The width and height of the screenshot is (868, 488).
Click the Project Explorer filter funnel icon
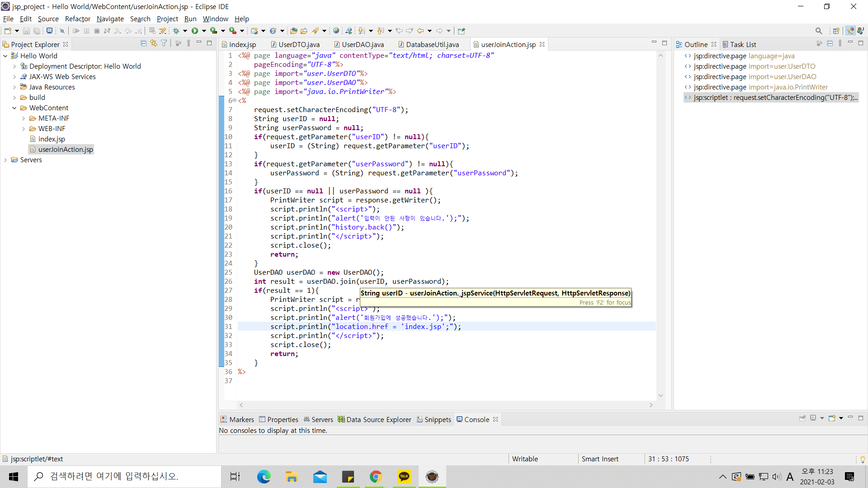(164, 43)
